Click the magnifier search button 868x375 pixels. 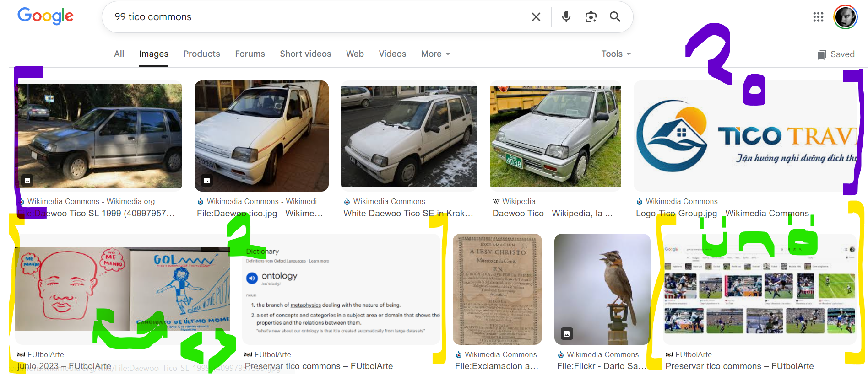tap(615, 17)
